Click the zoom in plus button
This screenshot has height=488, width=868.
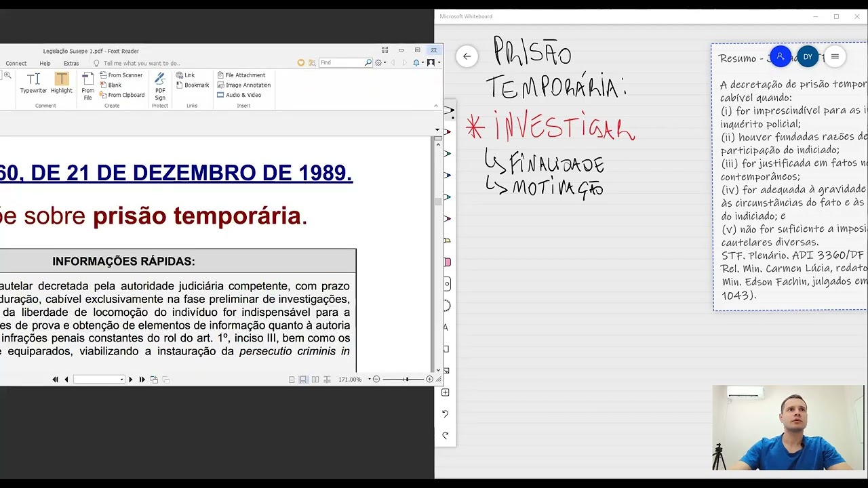click(x=430, y=380)
